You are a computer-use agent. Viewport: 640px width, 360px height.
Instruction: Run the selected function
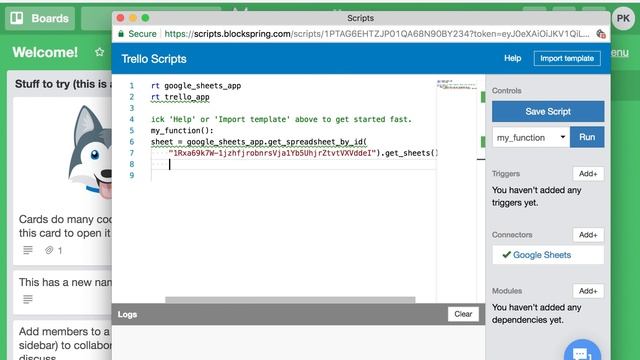(x=587, y=138)
